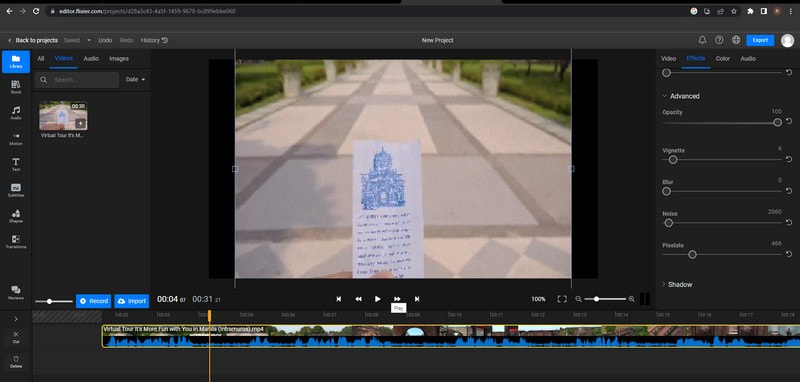Click the Cut tool in timeline

(x=16, y=337)
